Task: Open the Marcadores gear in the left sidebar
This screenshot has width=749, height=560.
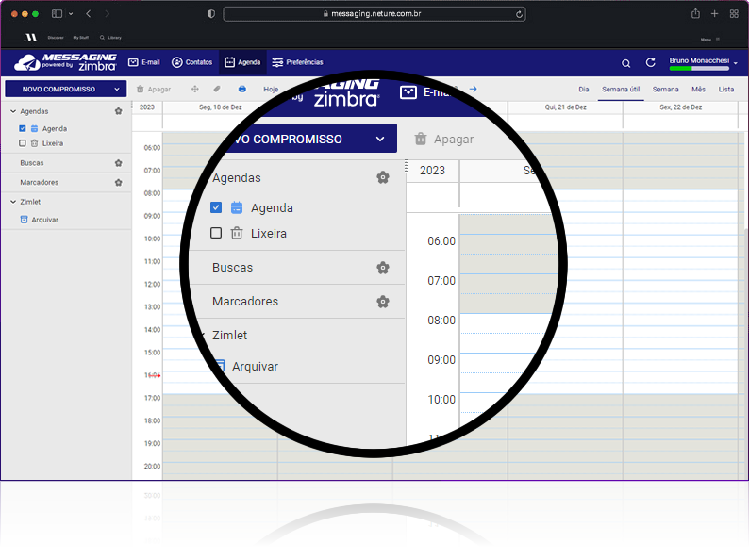Action: click(119, 182)
